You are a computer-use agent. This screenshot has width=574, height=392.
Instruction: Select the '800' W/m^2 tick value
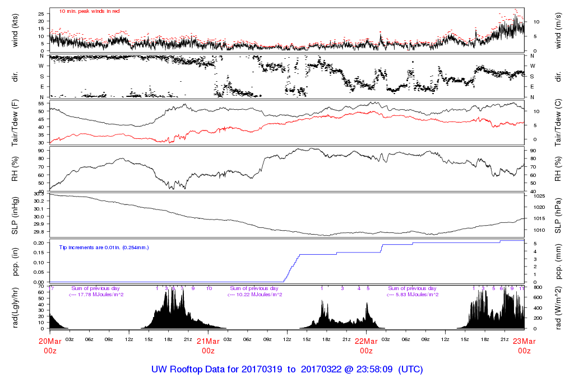(538, 287)
